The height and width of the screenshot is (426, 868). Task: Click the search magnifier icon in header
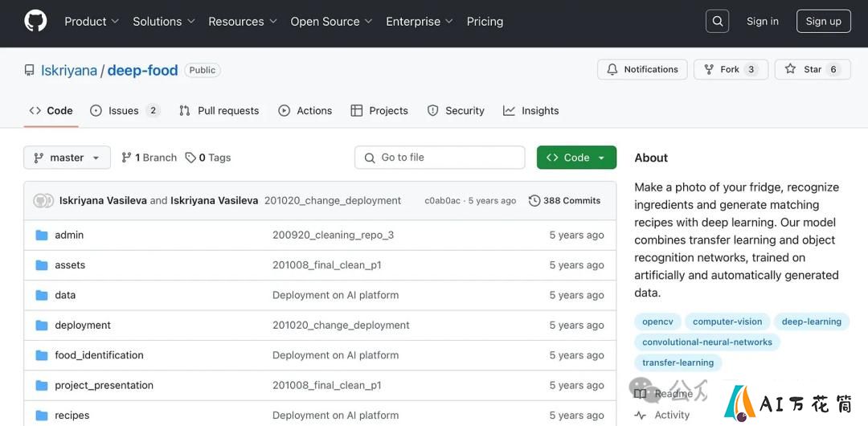[x=718, y=21]
